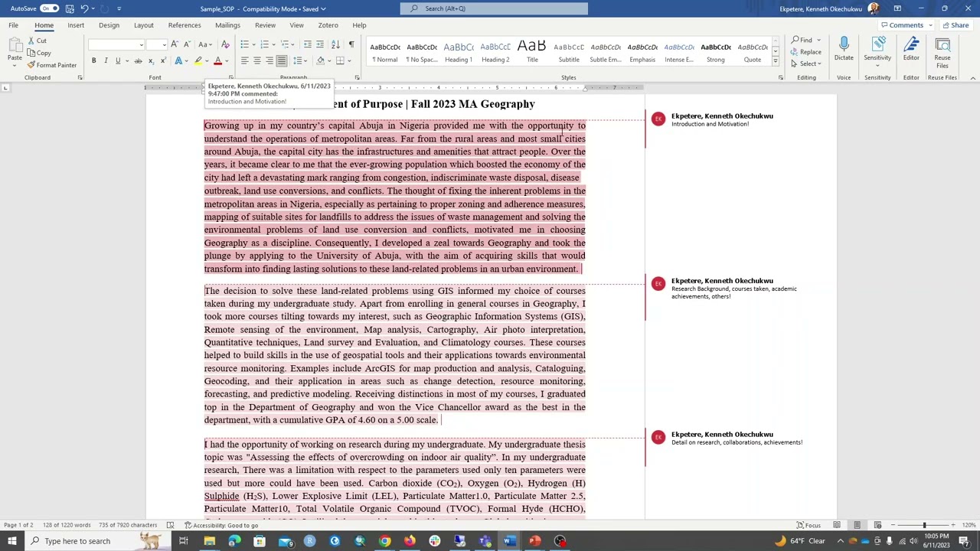
Task: Open the File menu tab
Action: pos(14,25)
